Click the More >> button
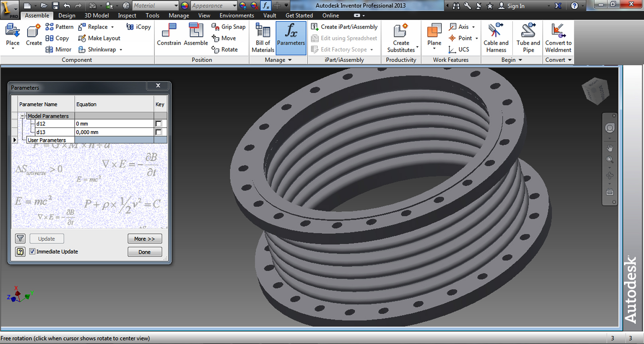644x344 pixels. pos(144,239)
